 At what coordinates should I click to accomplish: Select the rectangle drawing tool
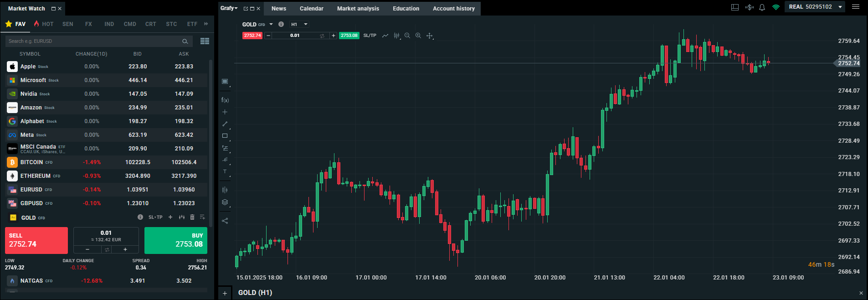[225, 136]
